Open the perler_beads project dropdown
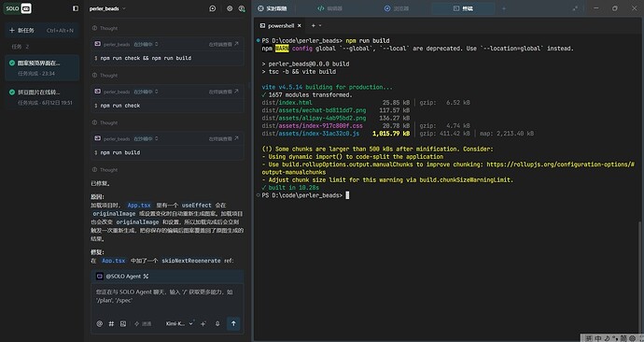 (107, 8)
